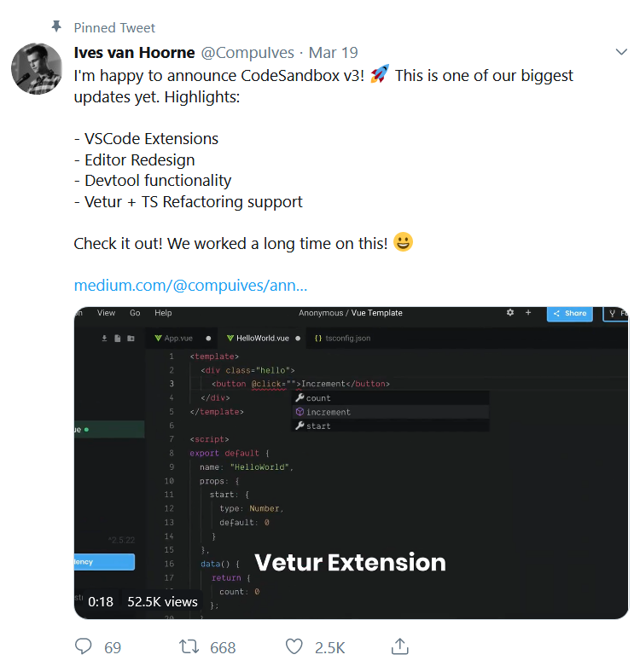Open the Help menu in the editor
The height and width of the screenshot is (672, 640).
point(163,313)
